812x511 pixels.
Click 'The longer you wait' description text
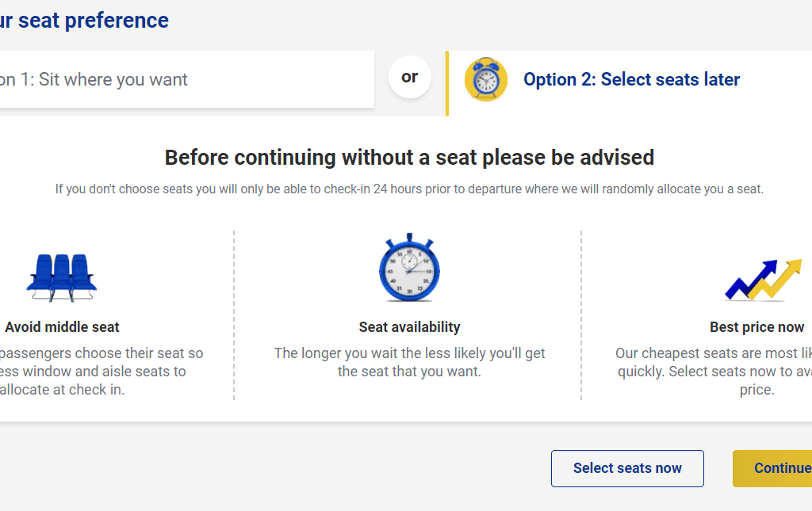[409, 362]
